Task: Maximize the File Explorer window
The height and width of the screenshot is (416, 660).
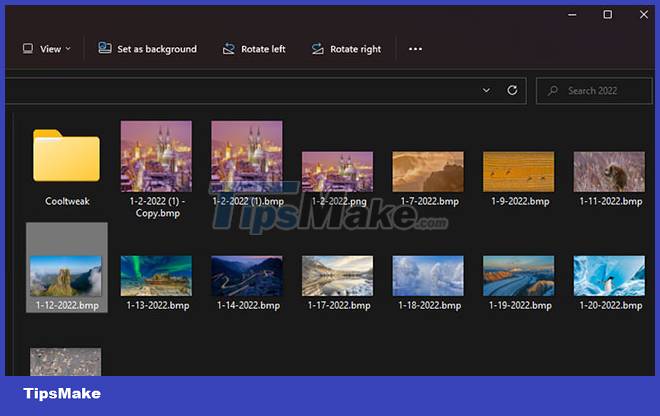Action: pos(607,15)
